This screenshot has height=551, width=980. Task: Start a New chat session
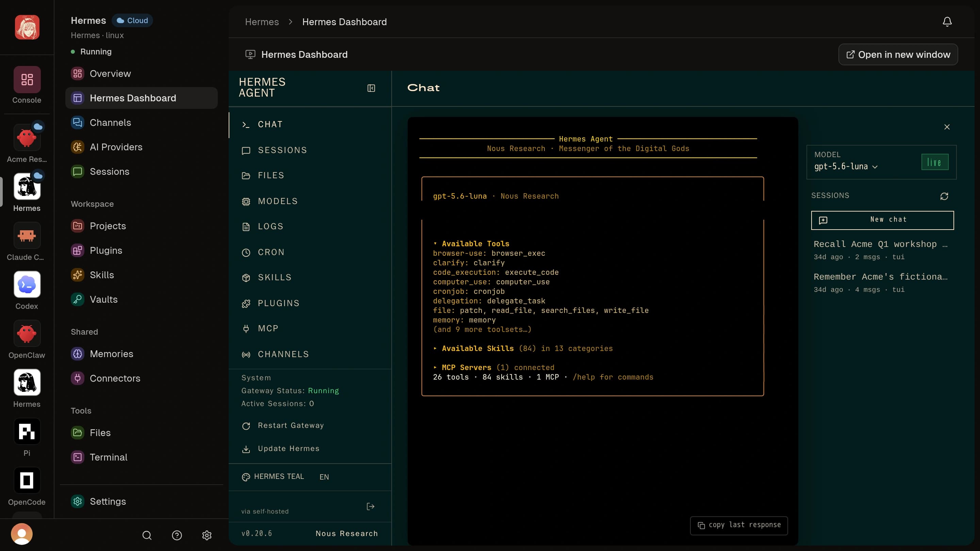point(882,220)
